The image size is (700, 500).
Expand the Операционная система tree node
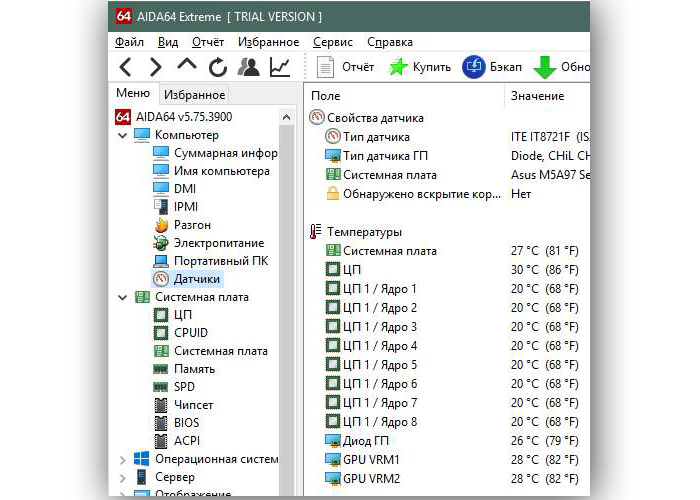[122, 459]
